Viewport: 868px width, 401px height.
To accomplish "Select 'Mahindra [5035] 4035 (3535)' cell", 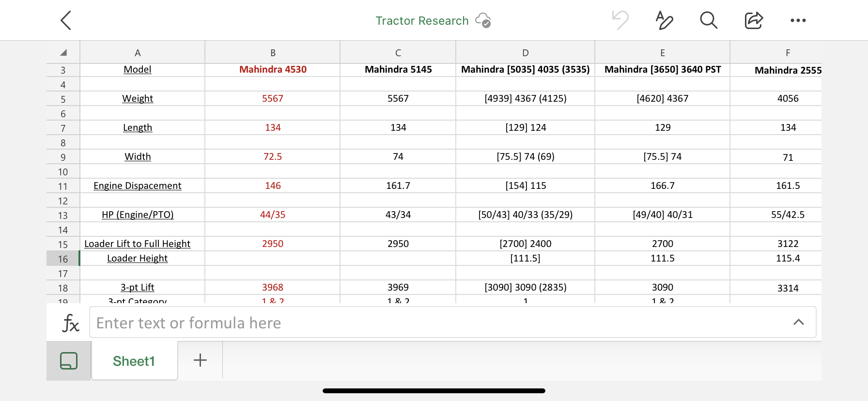I will click(x=526, y=70).
